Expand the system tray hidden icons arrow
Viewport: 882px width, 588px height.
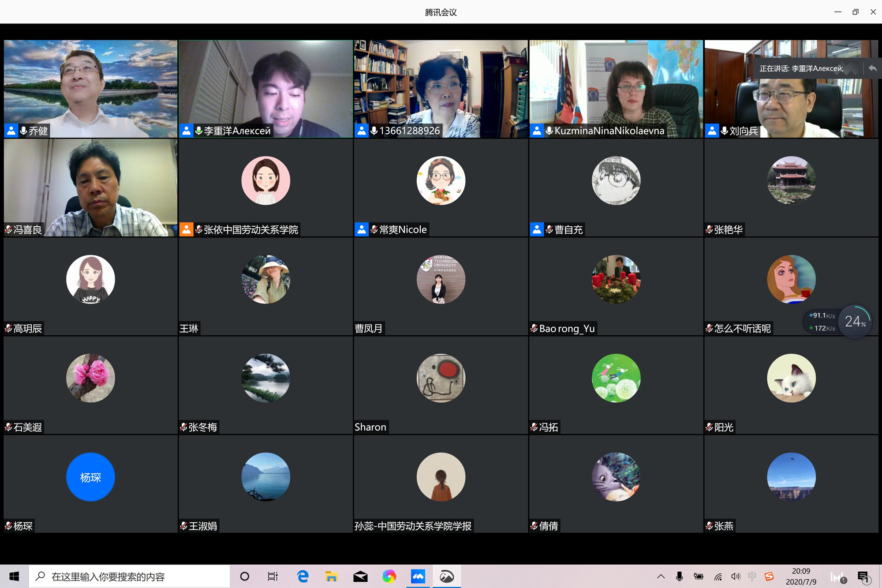point(661,576)
